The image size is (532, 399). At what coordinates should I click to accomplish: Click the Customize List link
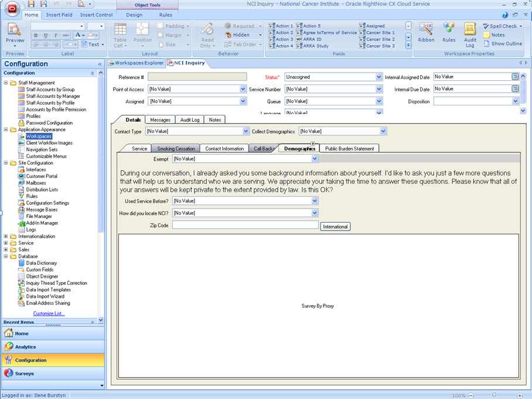click(49, 313)
